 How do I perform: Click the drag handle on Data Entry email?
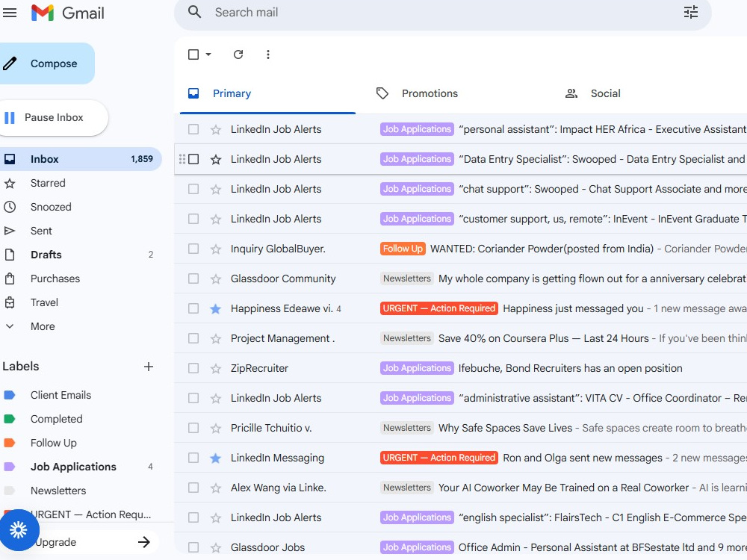click(182, 159)
